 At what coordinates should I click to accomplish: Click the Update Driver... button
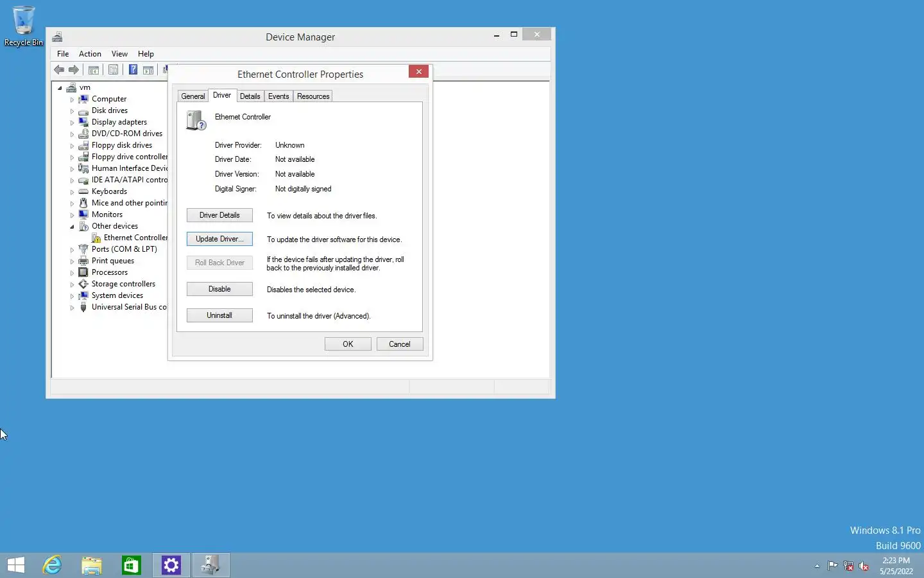(219, 239)
